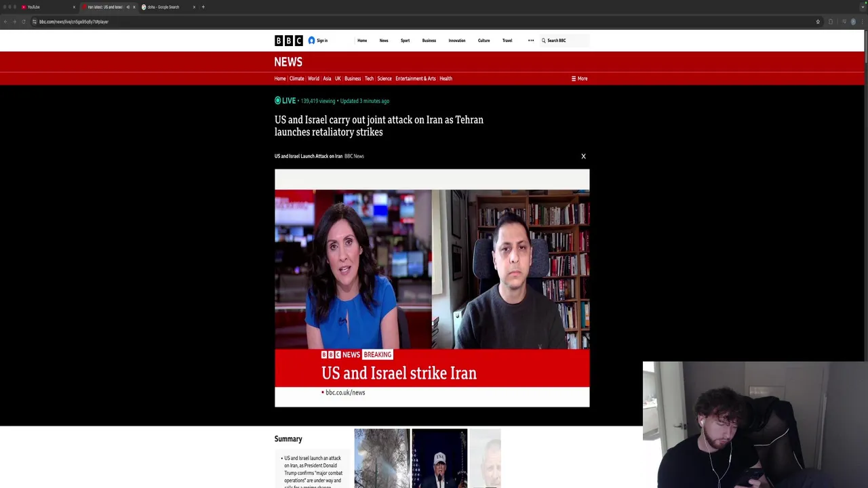This screenshot has height=488, width=868.
Task: Open the three-dot more menu in BBC header
Action: point(531,41)
